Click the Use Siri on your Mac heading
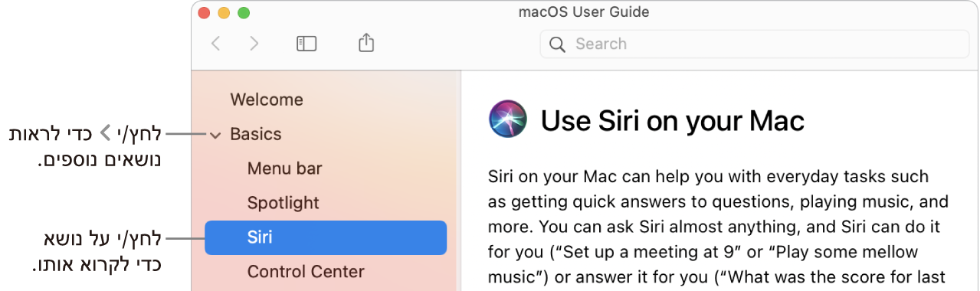Screen dimensions: 980x291 (673, 121)
